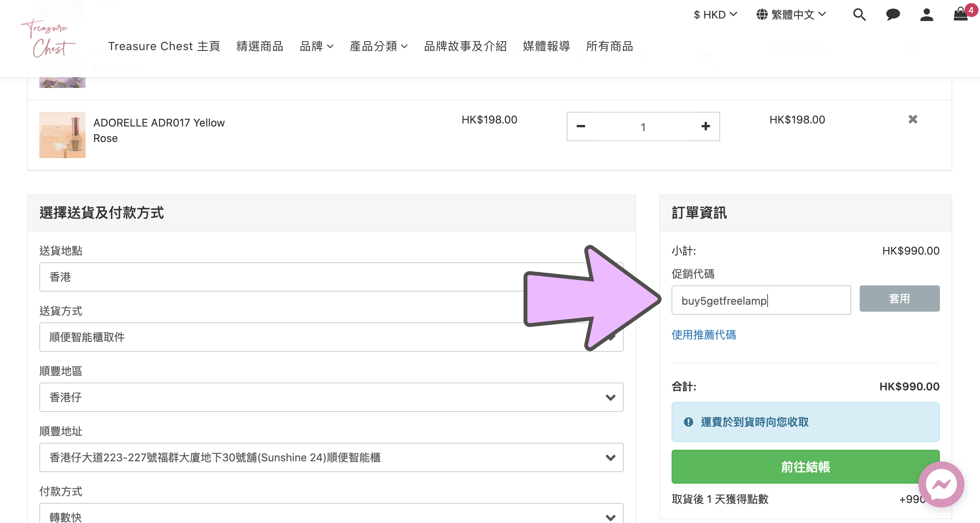Click the 使用推薦代碼 link

pyautogui.click(x=704, y=335)
